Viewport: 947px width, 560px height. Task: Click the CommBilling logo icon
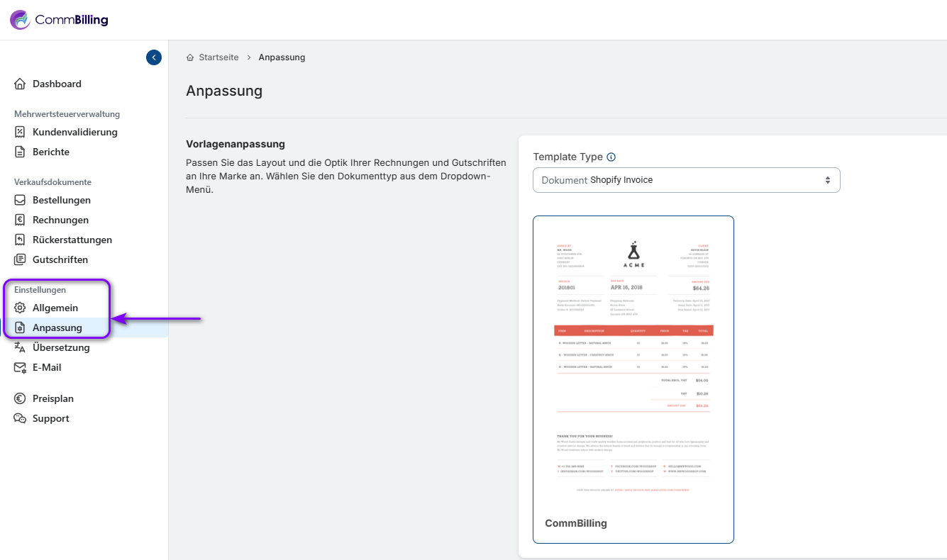click(20, 20)
